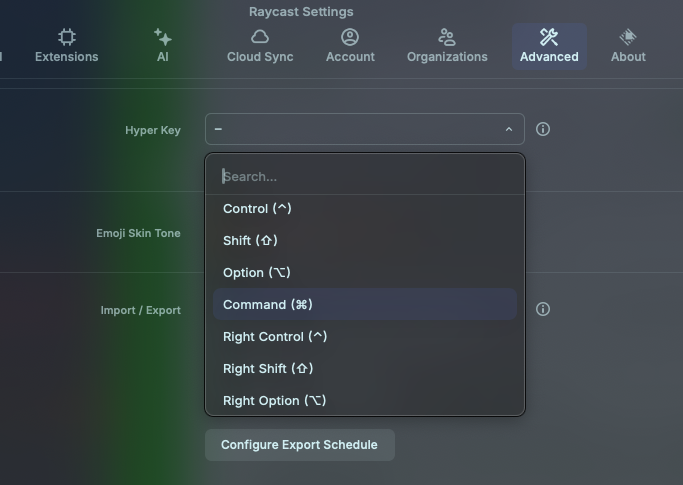The width and height of the screenshot is (683, 485).
Task: Click the Import / Export info icon
Action: pos(543,309)
